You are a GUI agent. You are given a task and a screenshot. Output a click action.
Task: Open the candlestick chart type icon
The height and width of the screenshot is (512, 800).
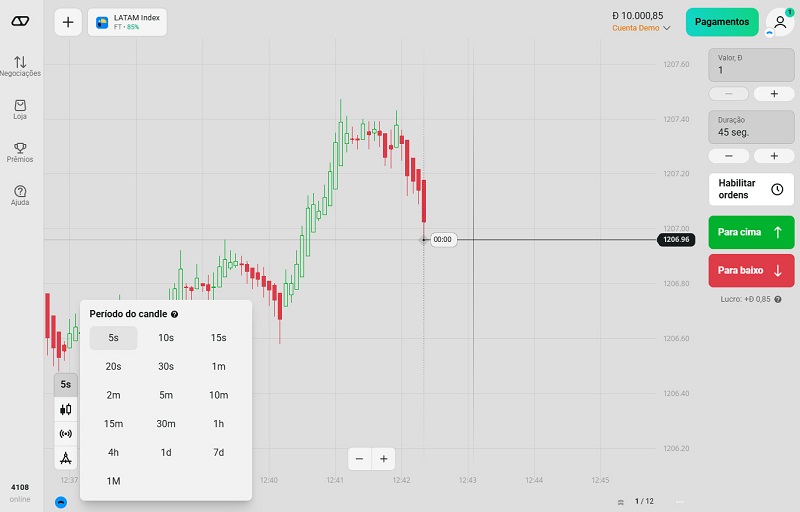(x=66, y=409)
